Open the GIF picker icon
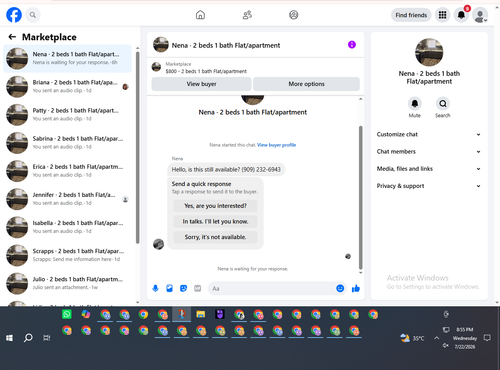This screenshot has height=370, width=500. click(198, 288)
